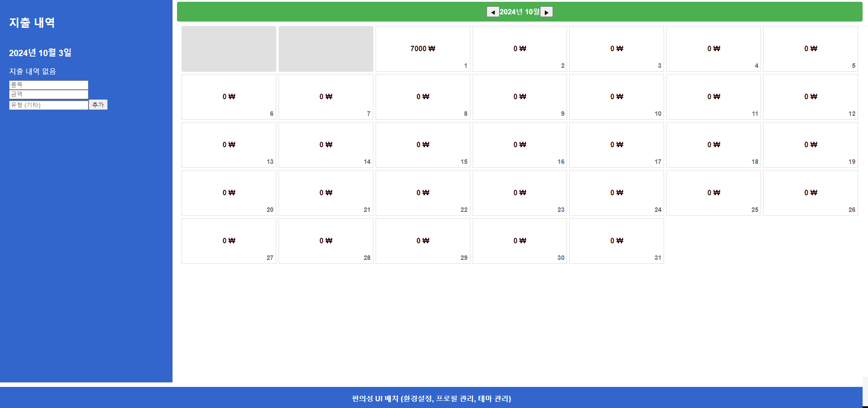Screen dimensions: 868x408
Task: Select the day 28 calendar cell
Action: 326,241
